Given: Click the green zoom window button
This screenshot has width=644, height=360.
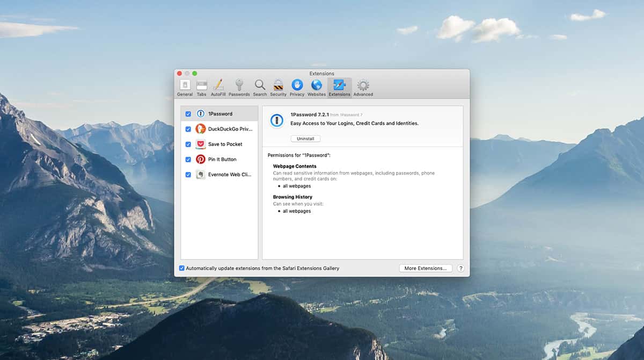Looking at the screenshot, I should (195, 73).
